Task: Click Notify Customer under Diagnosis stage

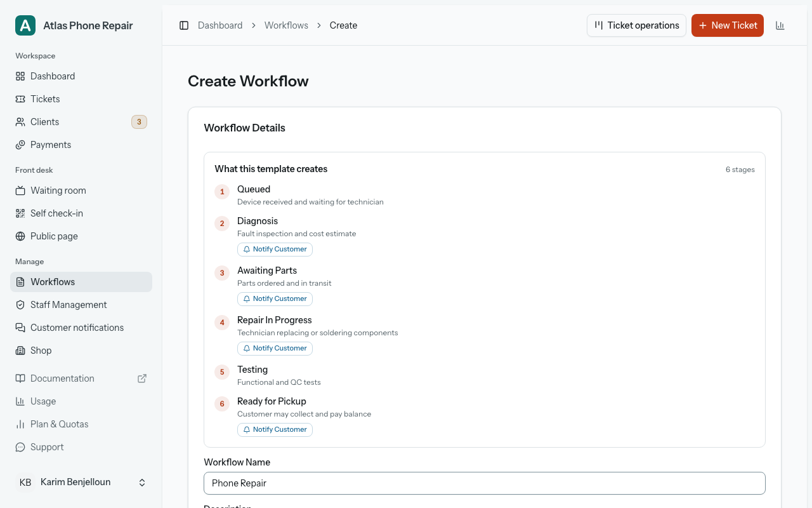Action: pyautogui.click(x=275, y=250)
